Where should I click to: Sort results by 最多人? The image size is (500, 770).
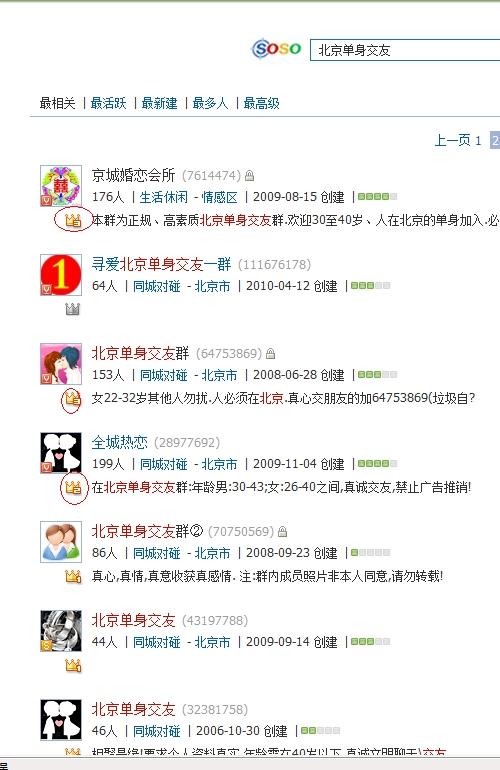point(211,103)
